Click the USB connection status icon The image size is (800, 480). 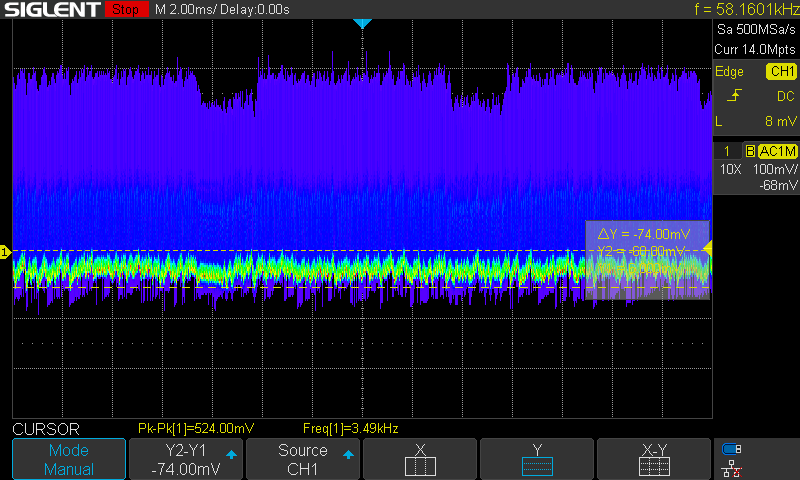[x=732, y=449]
